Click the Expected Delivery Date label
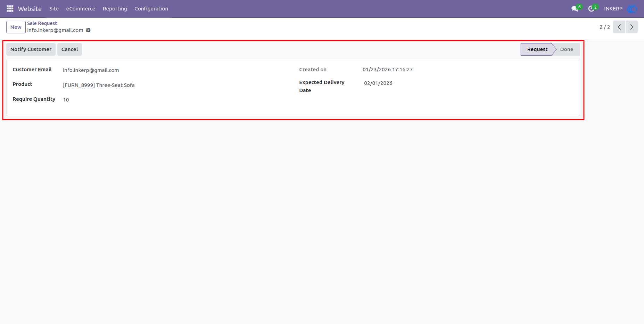 click(322, 86)
